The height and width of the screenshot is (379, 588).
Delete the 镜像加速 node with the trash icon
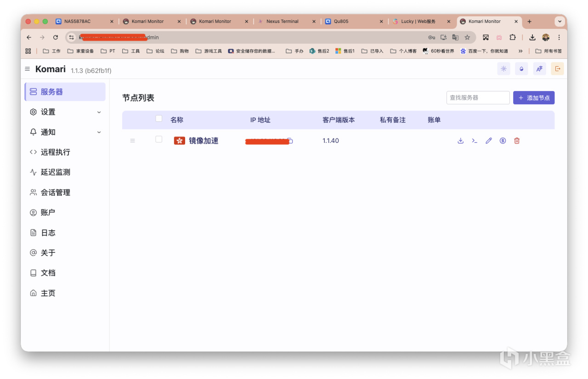(517, 141)
